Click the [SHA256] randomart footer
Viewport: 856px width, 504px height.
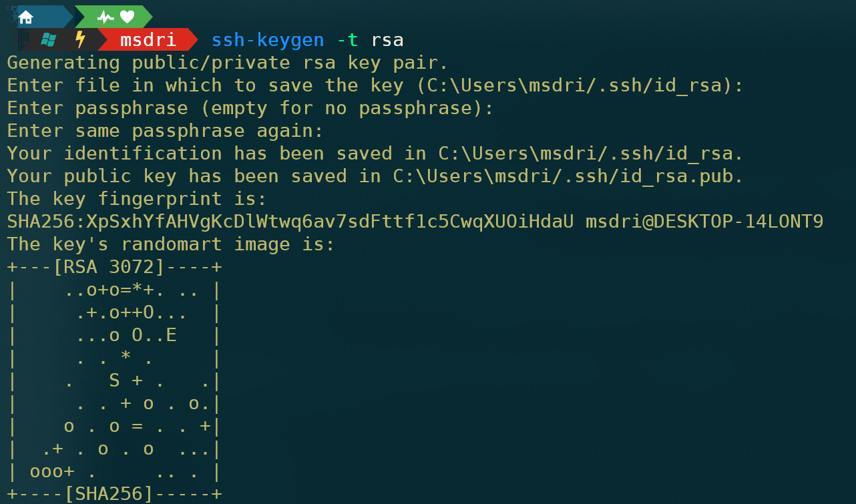click(109, 494)
